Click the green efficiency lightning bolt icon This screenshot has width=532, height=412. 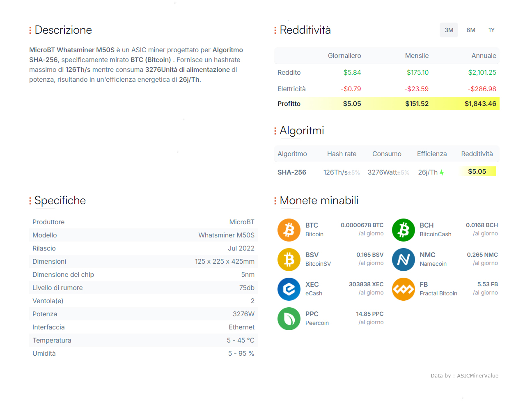coord(442,173)
